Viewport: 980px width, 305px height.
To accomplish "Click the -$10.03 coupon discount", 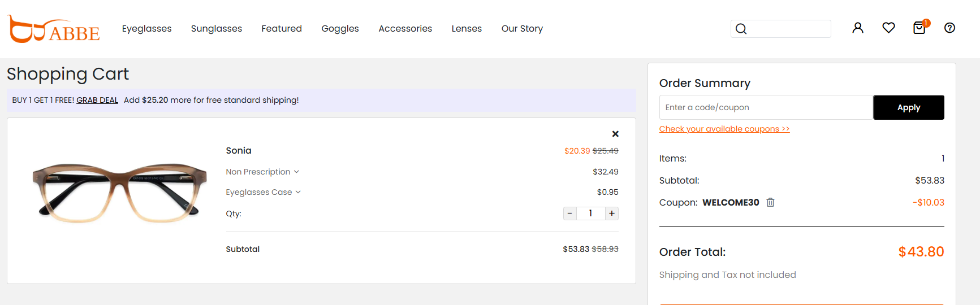I will coord(929,203).
